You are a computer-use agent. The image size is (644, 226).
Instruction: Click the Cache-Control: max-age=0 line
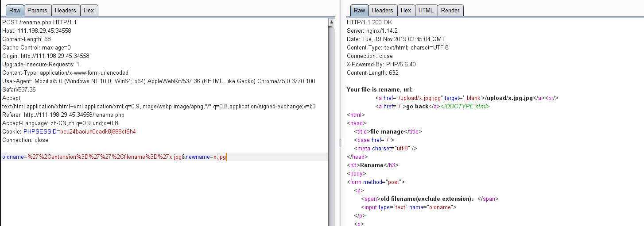36,47
